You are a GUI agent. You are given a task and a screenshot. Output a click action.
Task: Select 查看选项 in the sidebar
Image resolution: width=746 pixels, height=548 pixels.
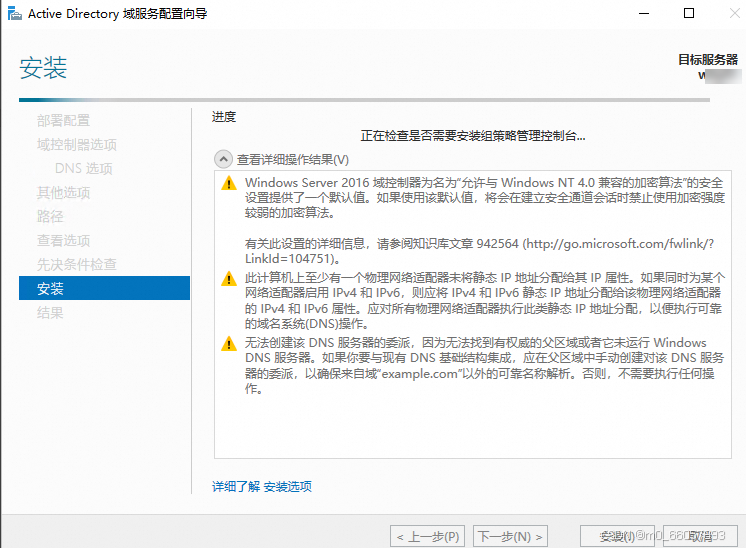pyautogui.click(x=63, y=240)
